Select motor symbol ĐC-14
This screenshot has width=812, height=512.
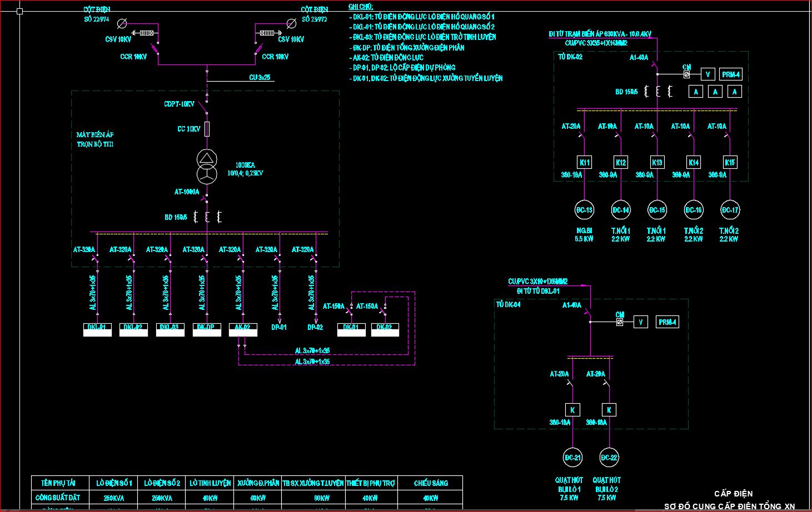pos(621,210)
